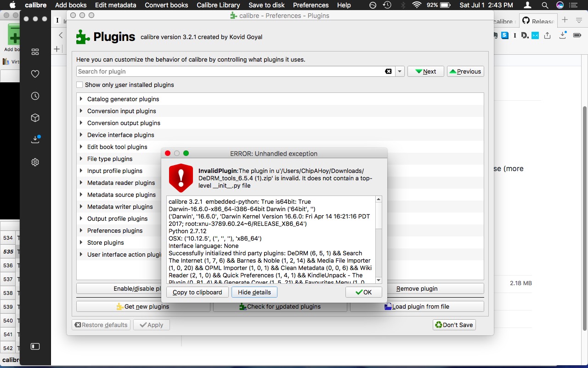Click the error details scrollbar thumb

coord(379,215)
